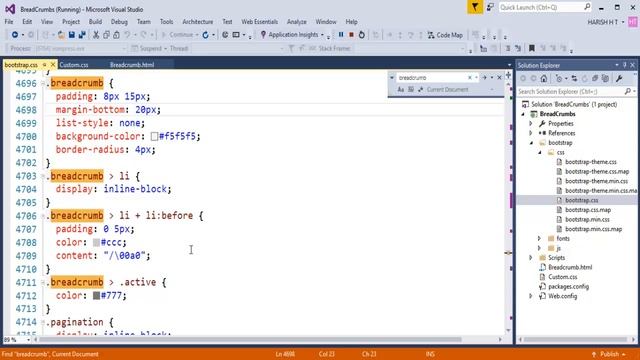
Task: Open the HARISH H T account dropdown
Action: coord(606,22)
